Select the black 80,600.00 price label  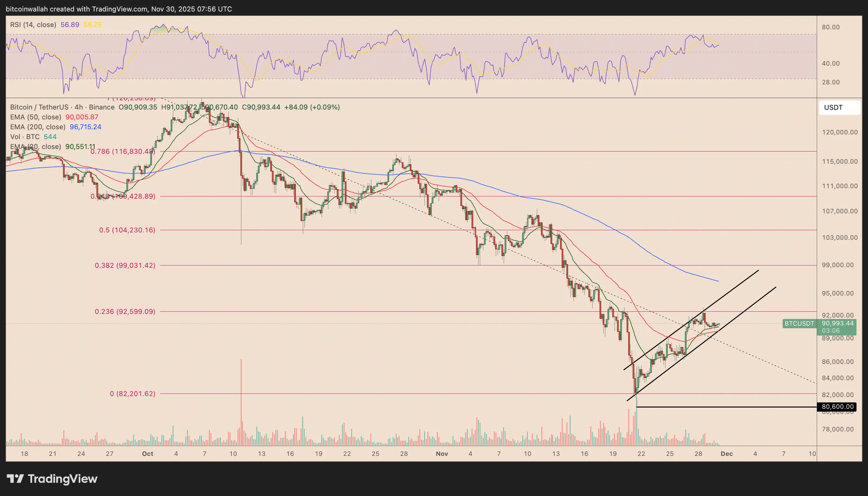click(837, 407)
